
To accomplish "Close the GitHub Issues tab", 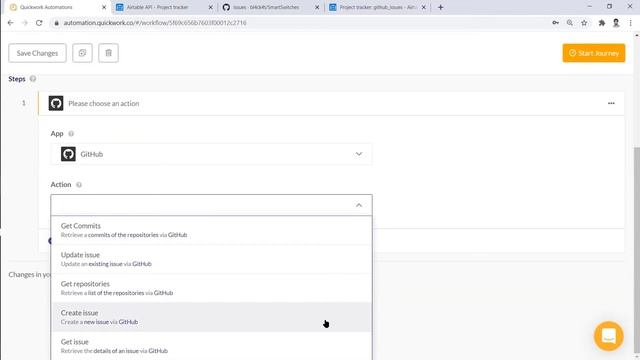I will coord(317,7).
